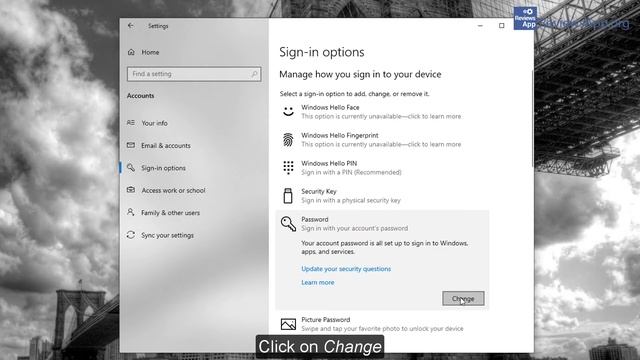Click the Windows Hello Fingerprint icon
The width and height of the screenshot is (640, 360).
pyautogui.click(x=288, y=140)
